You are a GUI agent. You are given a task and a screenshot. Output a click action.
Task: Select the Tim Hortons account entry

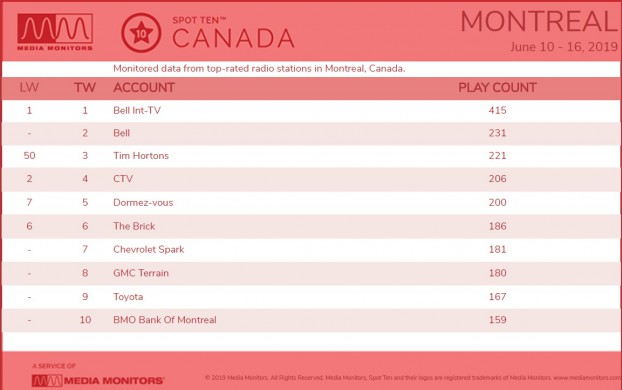coord(141,156)
